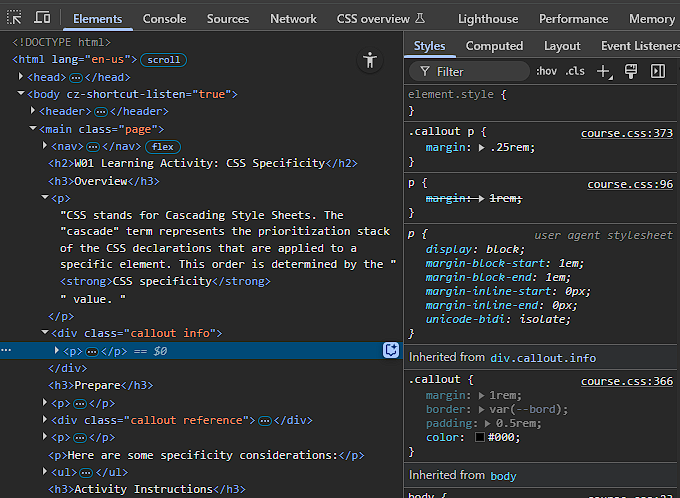Switch to the Layout pane tab

(x=562, y=46)
